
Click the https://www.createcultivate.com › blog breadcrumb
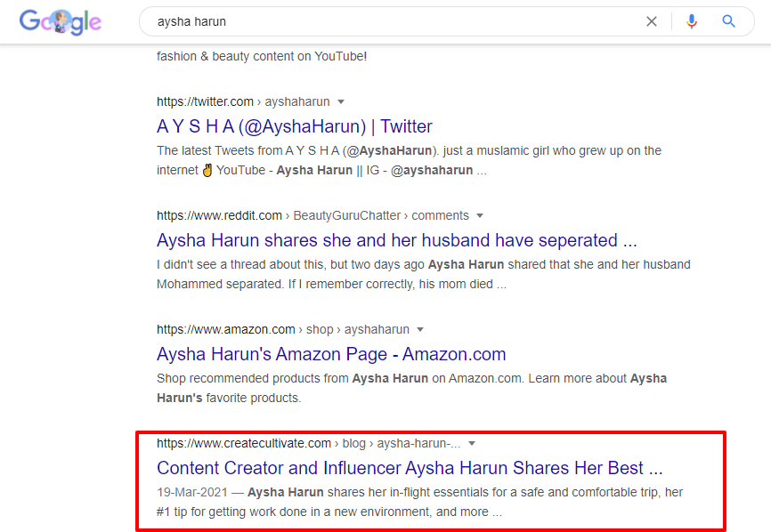pos(309,444)
